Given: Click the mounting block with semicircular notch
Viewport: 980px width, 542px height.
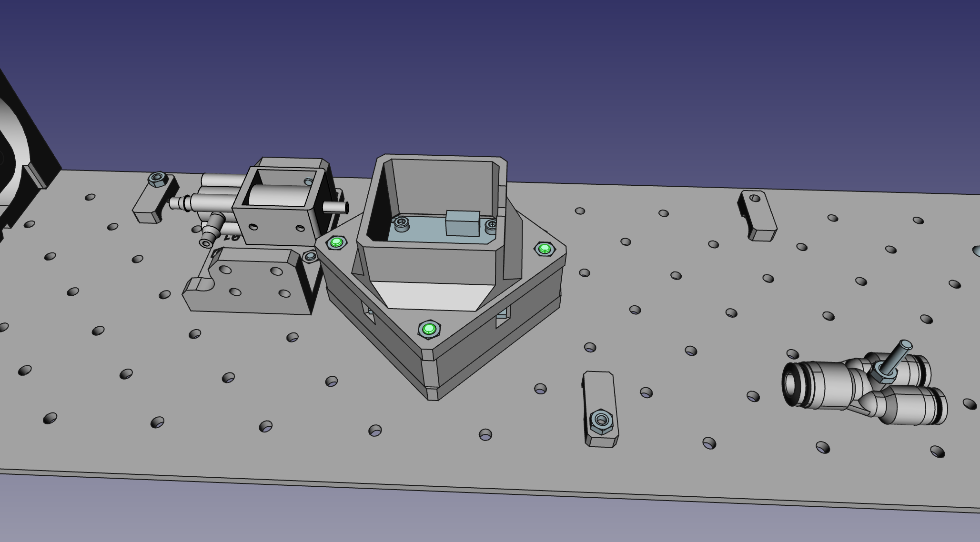Looking at the screenshot, I should [x=253, y=286].
